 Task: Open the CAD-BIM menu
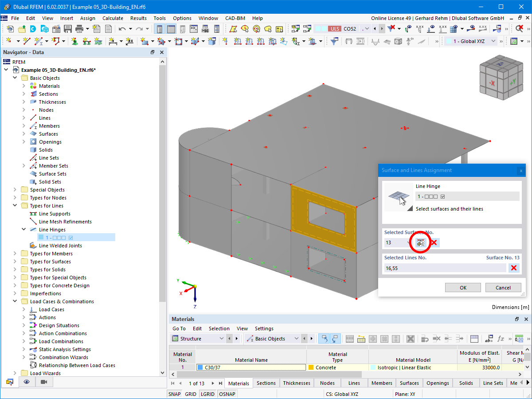pos(235,18)
